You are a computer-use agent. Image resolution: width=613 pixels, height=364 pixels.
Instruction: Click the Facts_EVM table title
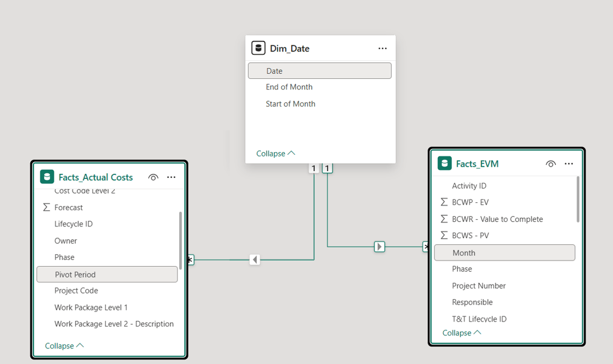478,164
